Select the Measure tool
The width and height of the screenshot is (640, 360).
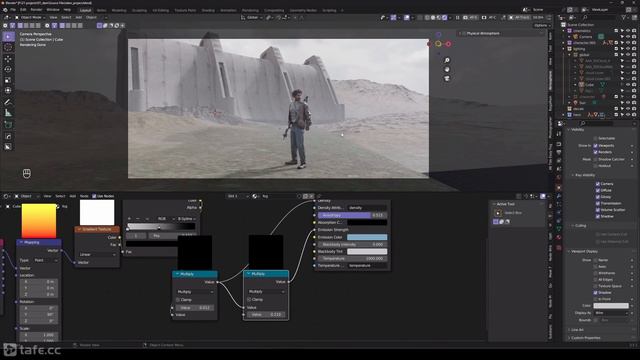pyautogui.click(x=8, y=113)
